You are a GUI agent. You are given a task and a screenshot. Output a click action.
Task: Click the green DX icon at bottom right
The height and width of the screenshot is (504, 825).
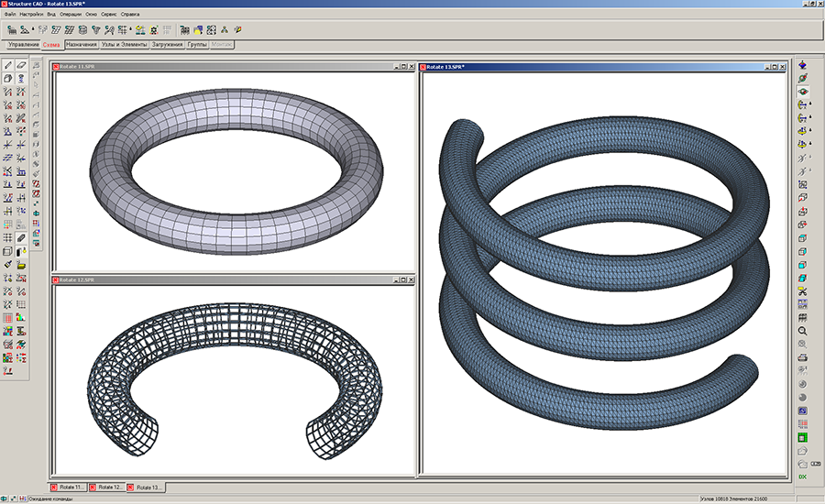point(803,477)
